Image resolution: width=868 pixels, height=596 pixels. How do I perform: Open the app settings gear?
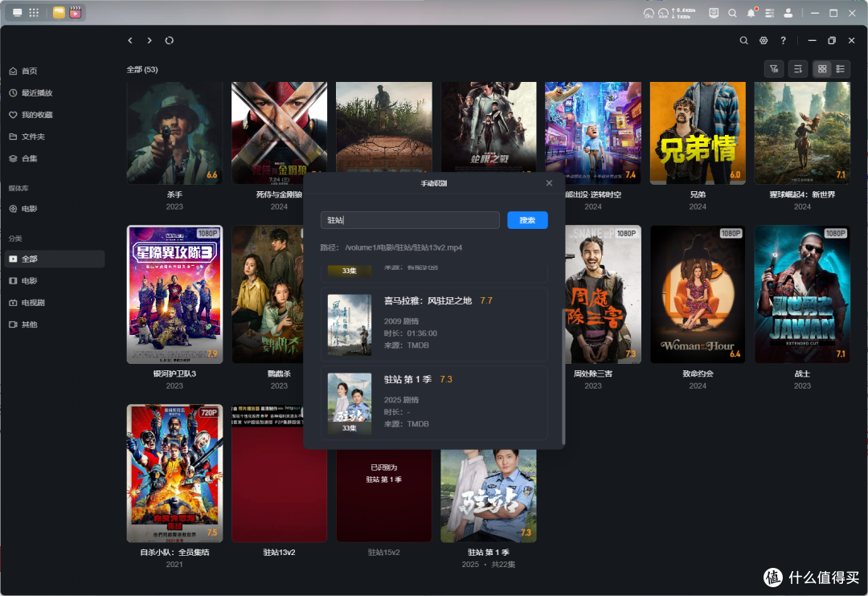pyautogui.click(x=764, y=40)
